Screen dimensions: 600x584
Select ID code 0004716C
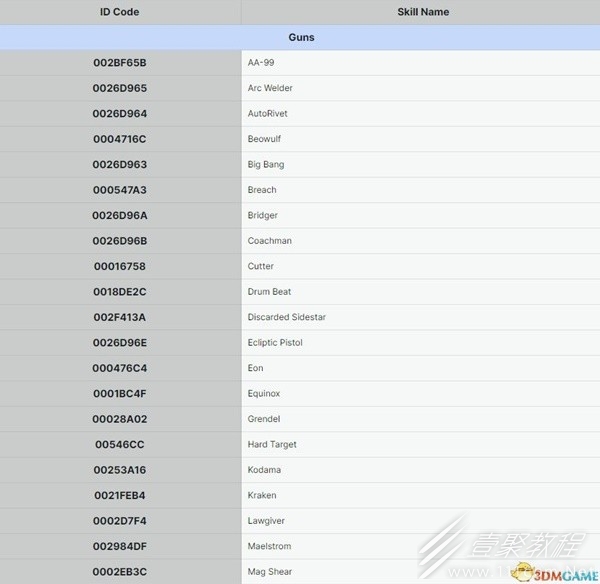point(120,139)
